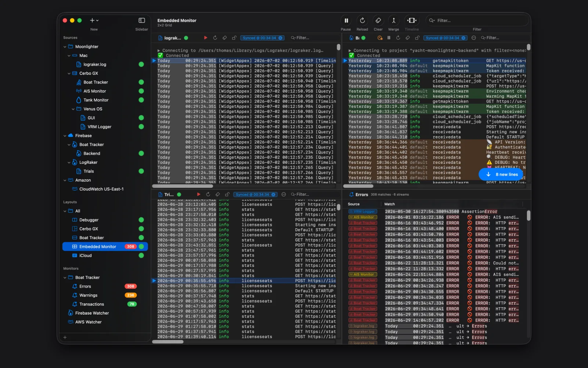Image resolution: width=588 pixels, height=368 pixels.
Task: Collapse the Mac group chevron
Action: point(69,56)
